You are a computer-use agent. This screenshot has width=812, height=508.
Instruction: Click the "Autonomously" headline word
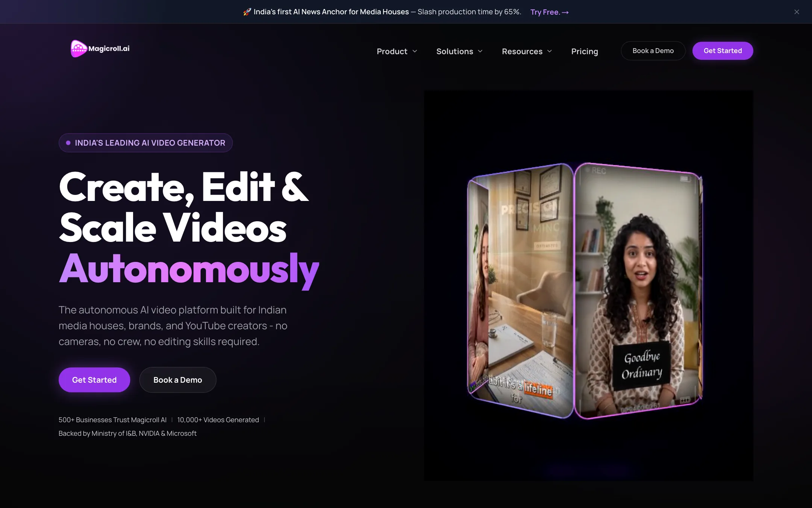click(189, 270)
